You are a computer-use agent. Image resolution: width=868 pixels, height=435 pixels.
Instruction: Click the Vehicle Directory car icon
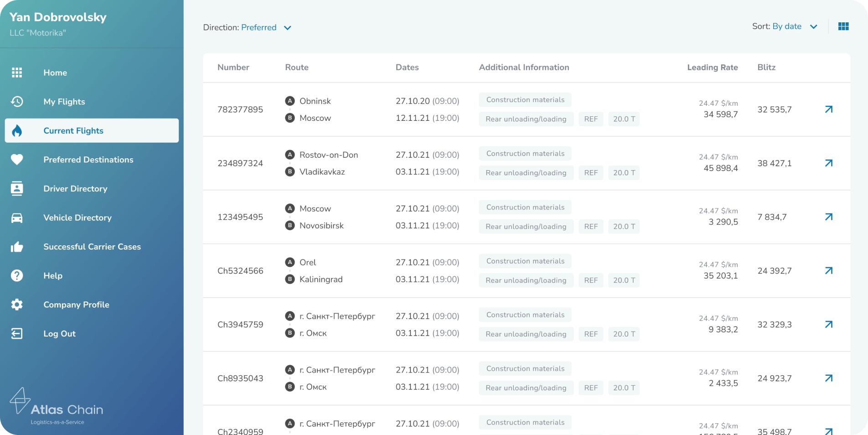17,218
